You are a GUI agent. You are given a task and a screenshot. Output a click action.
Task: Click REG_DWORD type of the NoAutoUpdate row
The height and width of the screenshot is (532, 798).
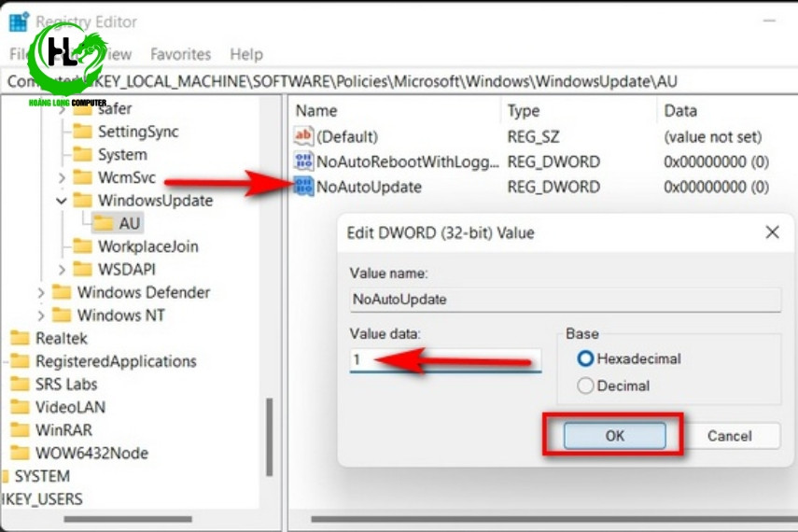[553, 187]
